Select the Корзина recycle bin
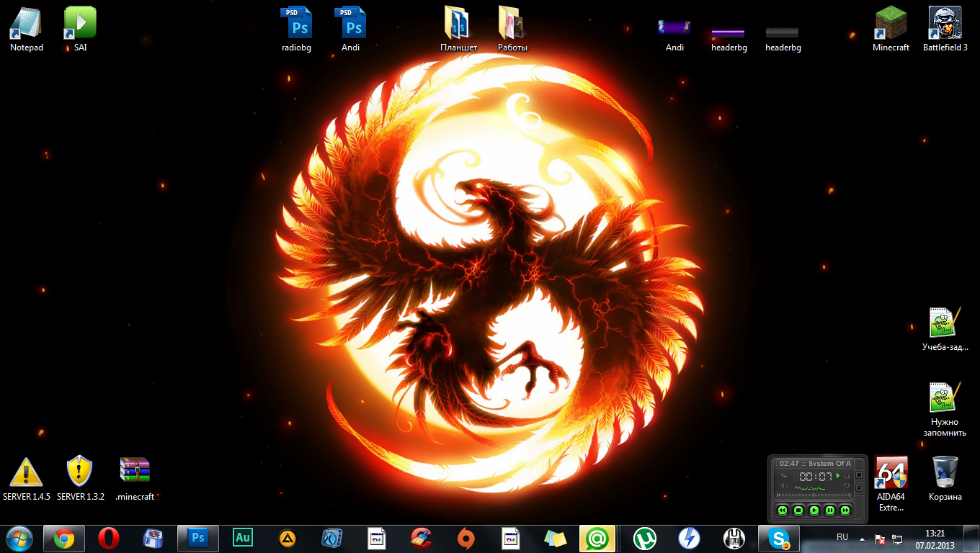Viewport: 980px width, 553px height. click(x=945, y=478)
